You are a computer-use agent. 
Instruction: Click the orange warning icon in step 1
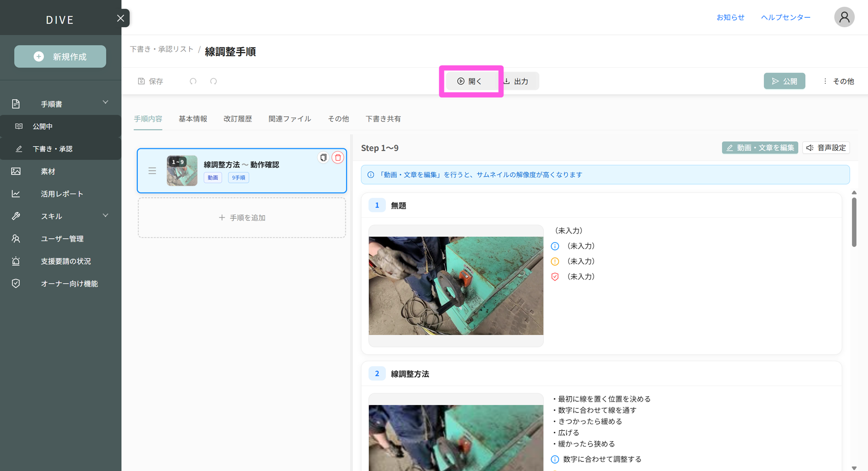pyautogui.click(x=555, y=261)
